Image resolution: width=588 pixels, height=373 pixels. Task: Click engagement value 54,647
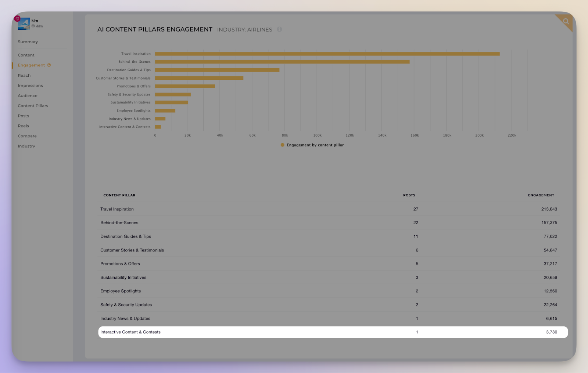(551, 250)
